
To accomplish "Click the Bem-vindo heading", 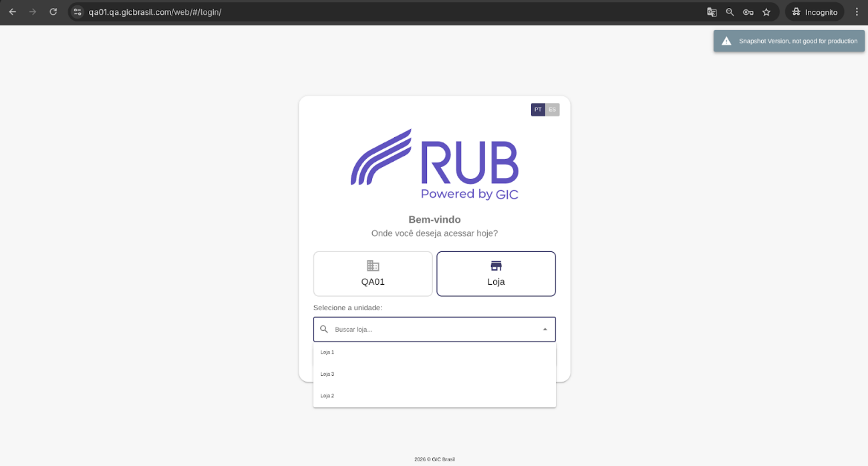I will [434, 219].
